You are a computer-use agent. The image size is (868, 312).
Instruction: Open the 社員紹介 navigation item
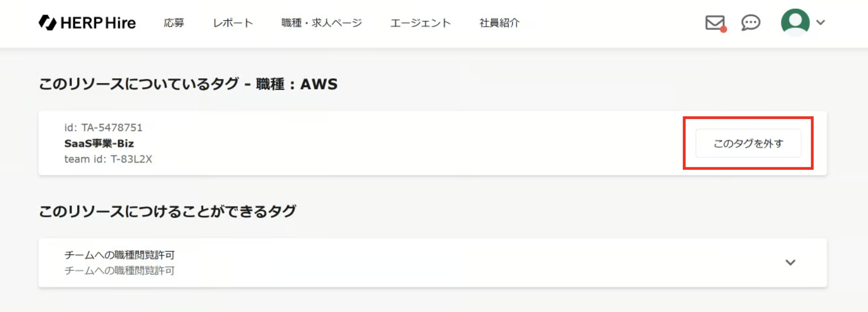pyautogui.click(x=499, y=23)
